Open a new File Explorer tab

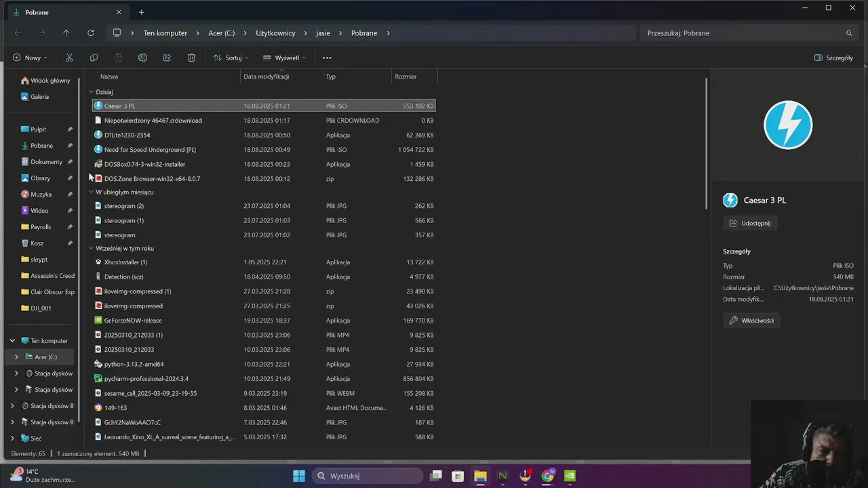point(141,12)
